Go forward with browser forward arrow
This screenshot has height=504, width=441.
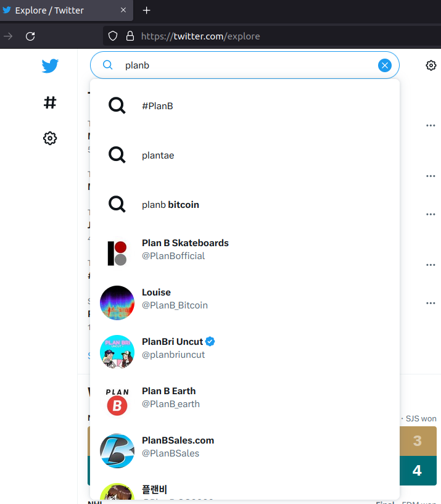8,36
